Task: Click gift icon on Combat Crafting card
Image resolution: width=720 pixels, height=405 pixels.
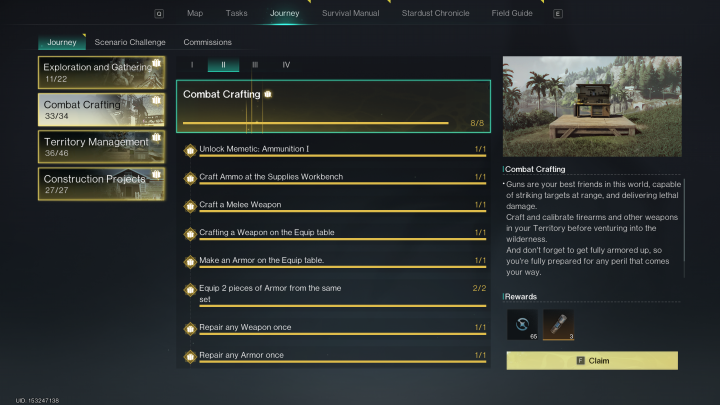Action: click(x=157, y=100)
